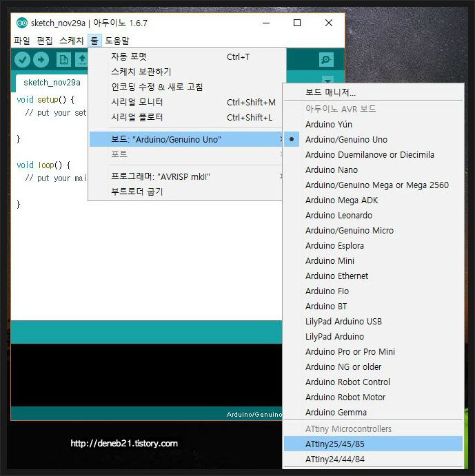Select ATtiny24/44/84 board
The image size is (475, 476).
click(373, 459)
